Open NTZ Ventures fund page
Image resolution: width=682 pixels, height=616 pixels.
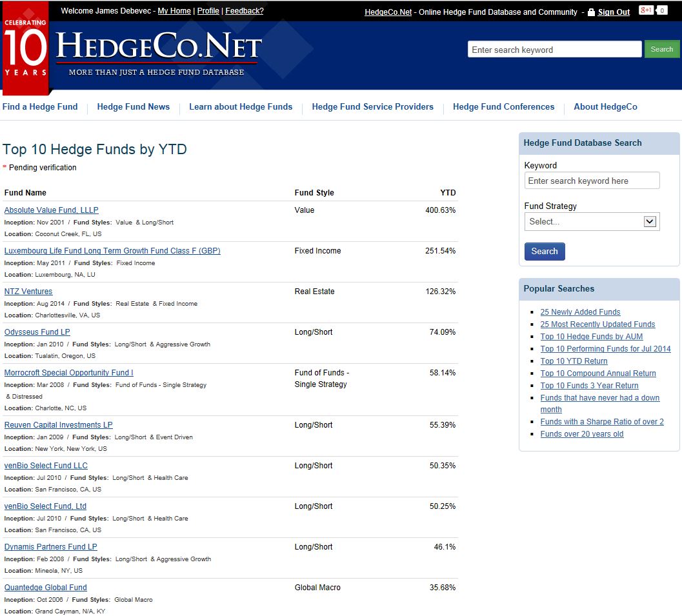pyautogui.click(x=28, y=292)
